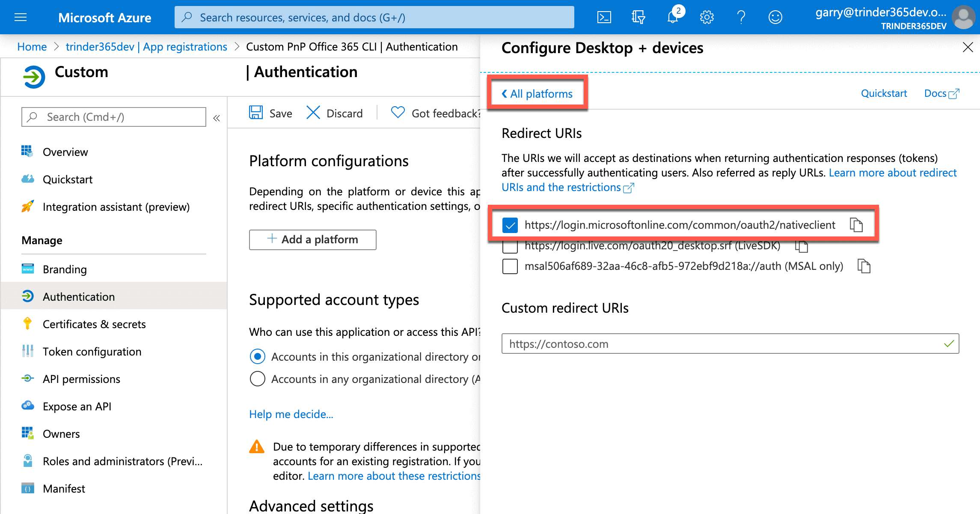Open Certificates & secrets
The width and height of the screenshot is (980, 514).
click(x=94, y=324)
